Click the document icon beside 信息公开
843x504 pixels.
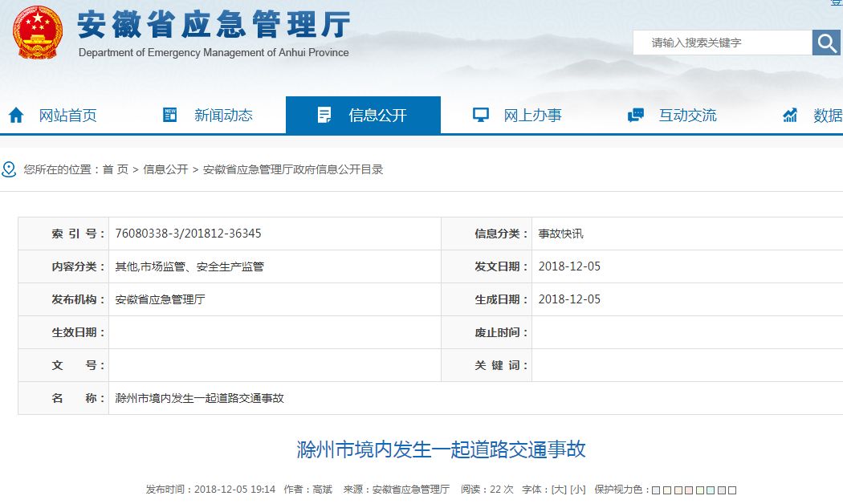(x=324, y=115)
